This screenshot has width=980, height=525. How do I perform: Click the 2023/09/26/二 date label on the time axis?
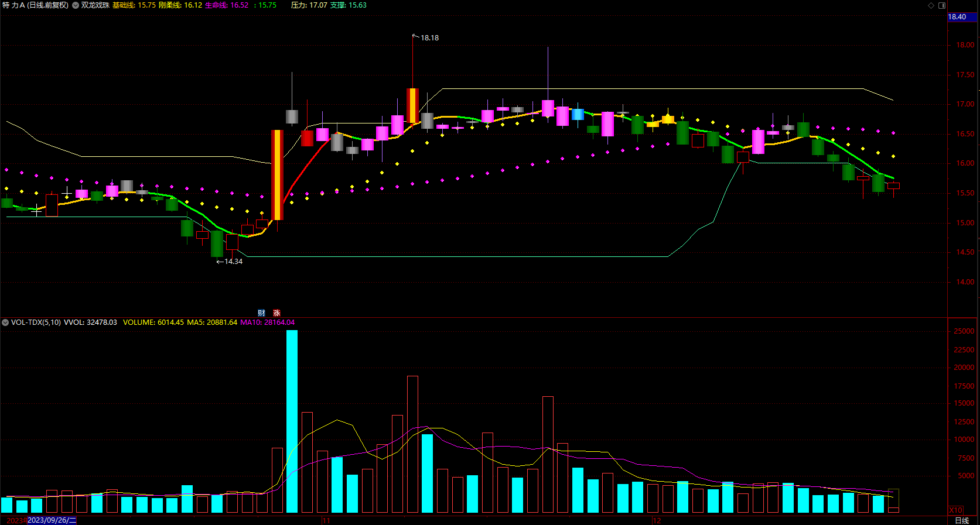coord(52,520)
